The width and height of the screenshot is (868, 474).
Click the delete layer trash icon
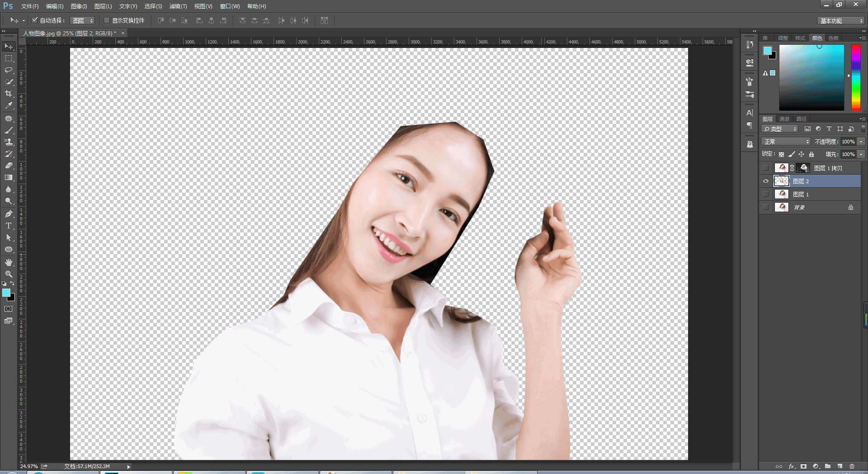point(852,466)
